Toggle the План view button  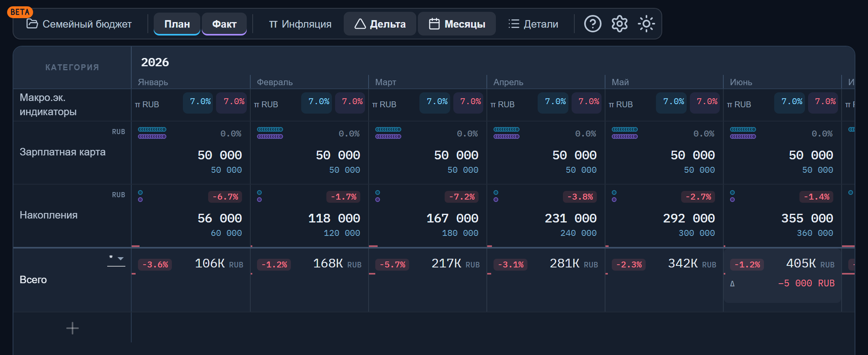point(177,24)
